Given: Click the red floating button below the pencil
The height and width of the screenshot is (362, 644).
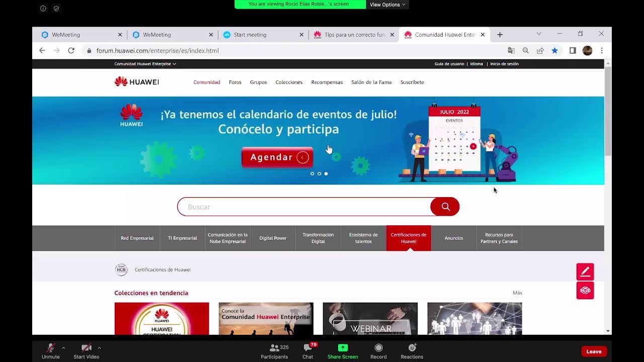Looking at the screenshot, I should (585, 291).
